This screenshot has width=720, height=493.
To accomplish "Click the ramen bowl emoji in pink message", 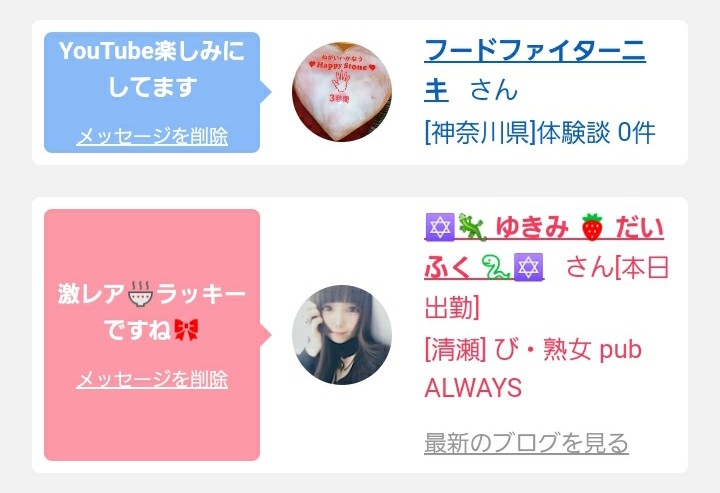I will (140, 293).
